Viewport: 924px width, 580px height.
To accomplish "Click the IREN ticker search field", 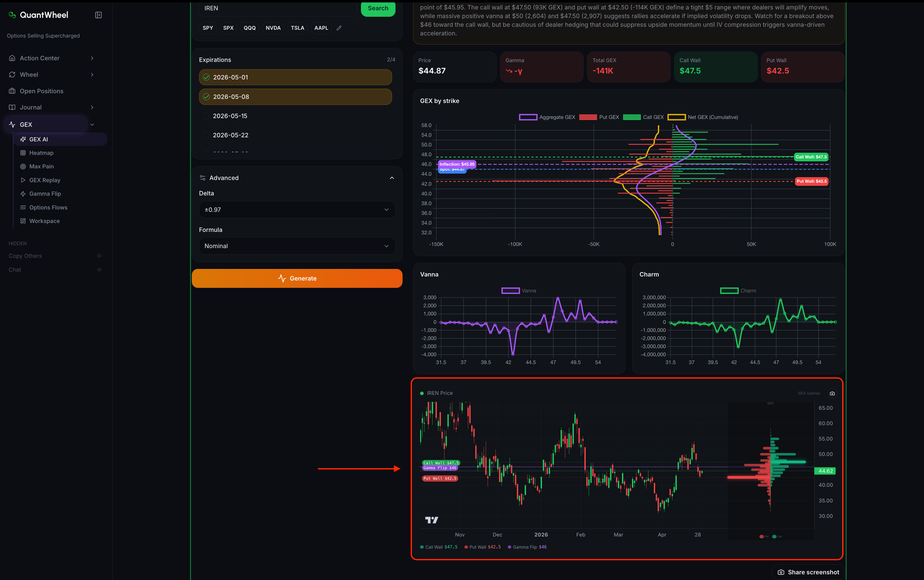I will (278, 8).
